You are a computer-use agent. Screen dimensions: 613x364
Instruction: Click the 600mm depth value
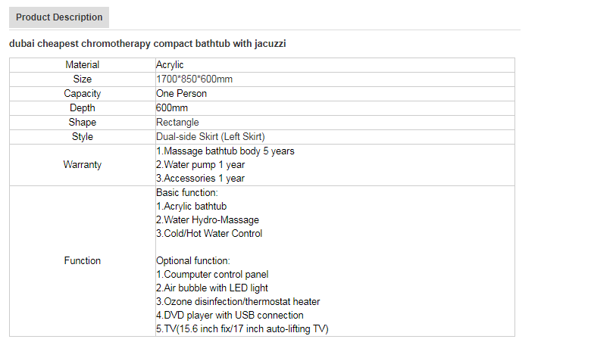[x=172, y=108]
